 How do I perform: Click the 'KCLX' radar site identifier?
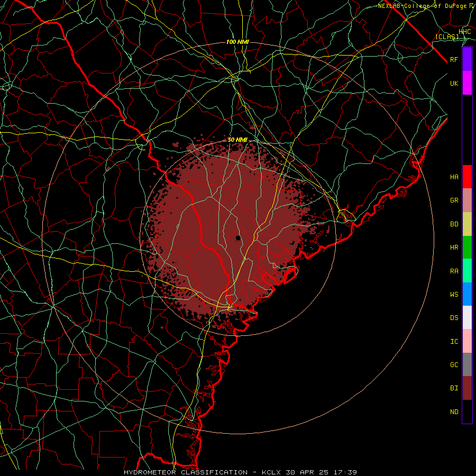click(271, 472)
